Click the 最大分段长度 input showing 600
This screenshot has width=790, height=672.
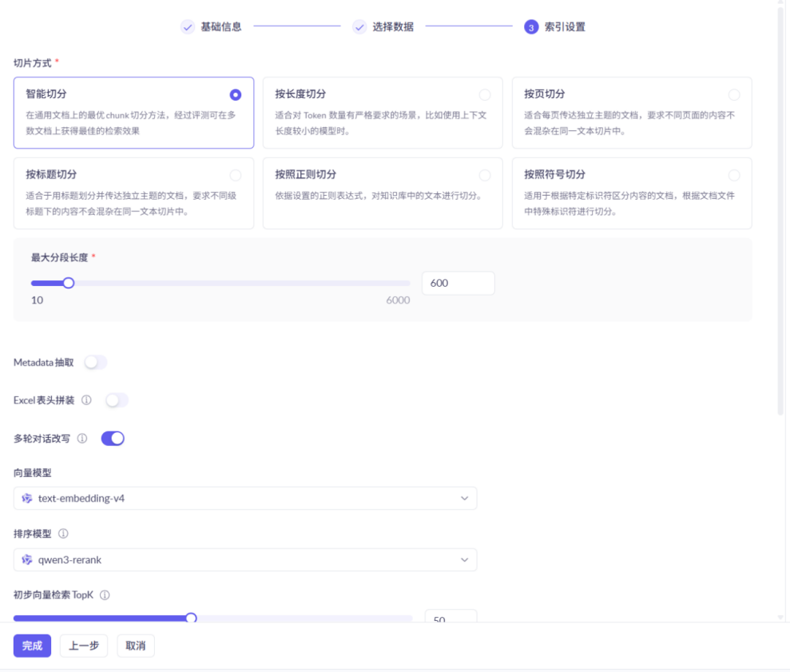click(458, 284)
